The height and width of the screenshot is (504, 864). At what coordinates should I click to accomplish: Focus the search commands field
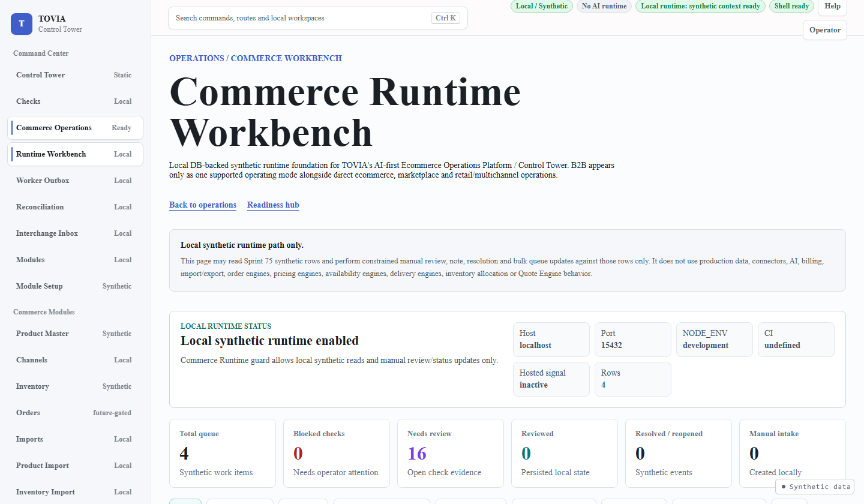[317, 18]
